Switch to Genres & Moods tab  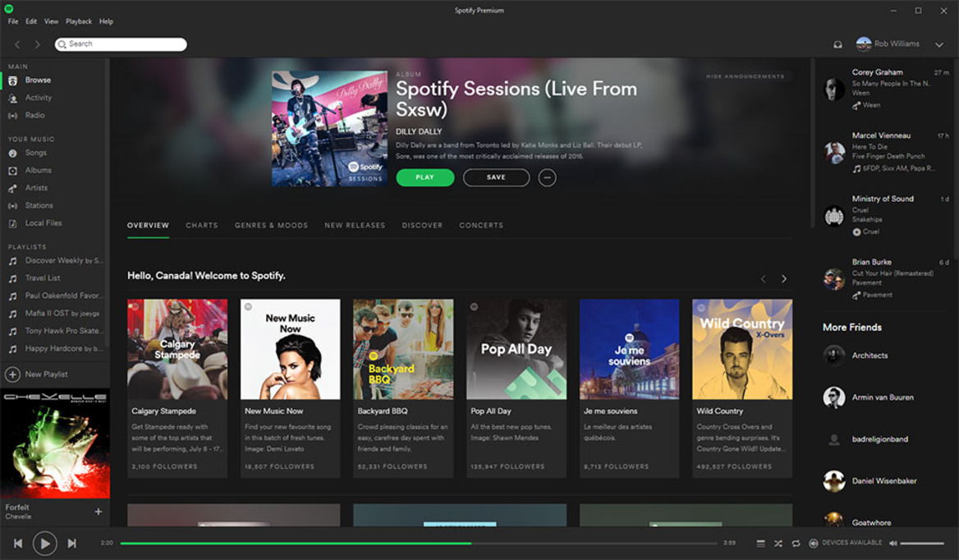click(x=271, y=226)
